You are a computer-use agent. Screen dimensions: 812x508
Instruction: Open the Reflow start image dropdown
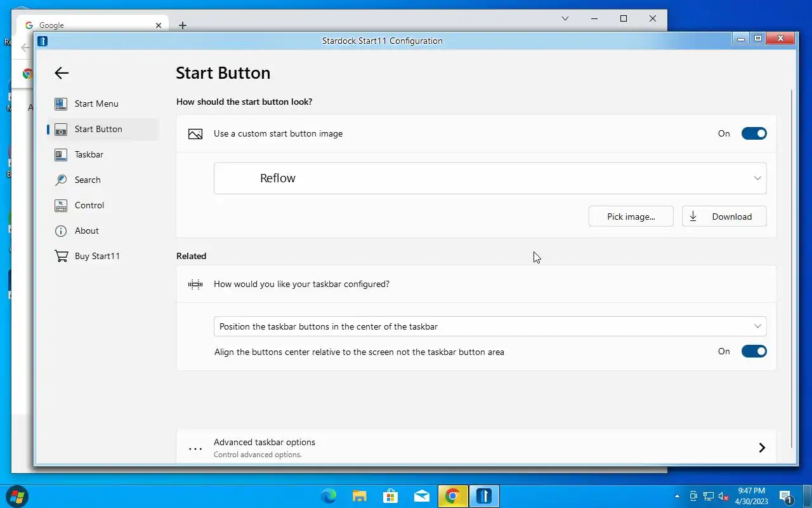coord(490,178)
